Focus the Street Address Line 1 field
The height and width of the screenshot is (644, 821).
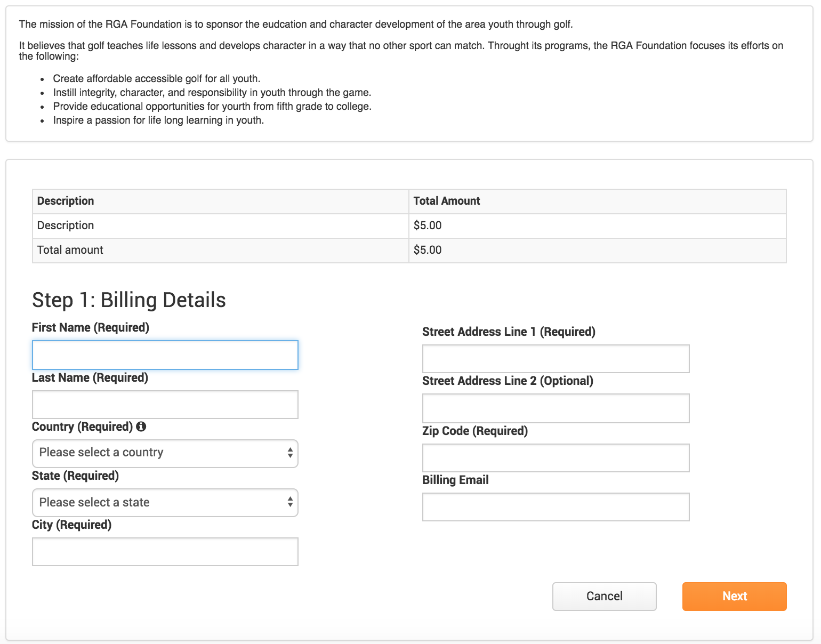tap(556, 359)
